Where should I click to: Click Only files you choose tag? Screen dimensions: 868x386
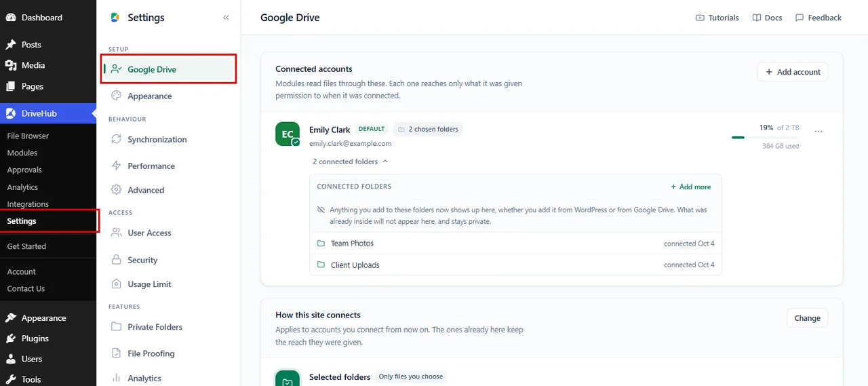410,377
